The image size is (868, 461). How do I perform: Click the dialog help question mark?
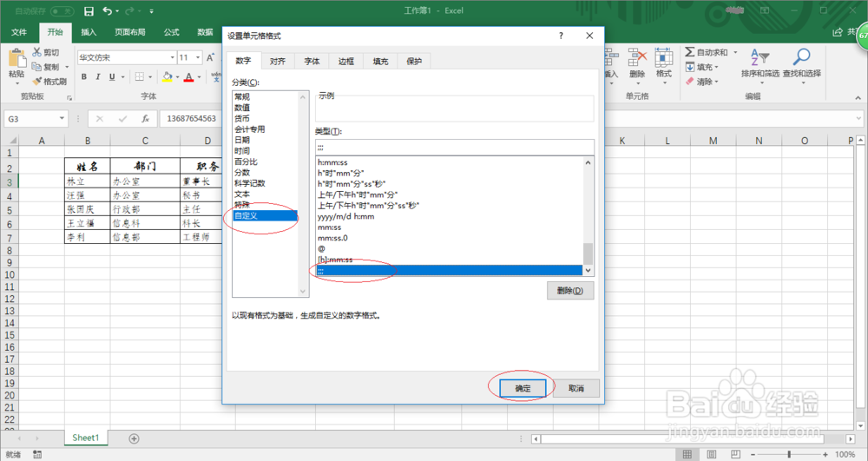pyautogui.click(x=561, y=36)
